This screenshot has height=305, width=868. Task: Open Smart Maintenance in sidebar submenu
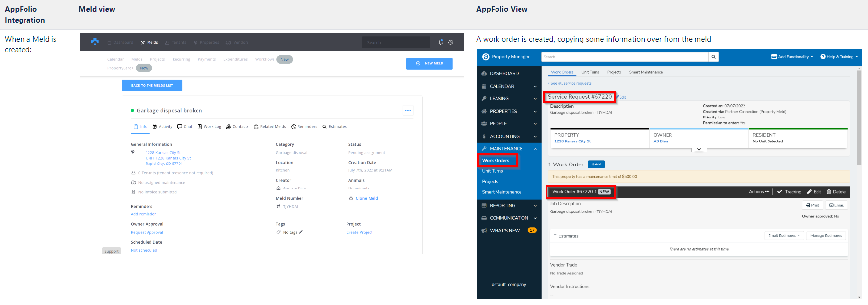(501, 192)
